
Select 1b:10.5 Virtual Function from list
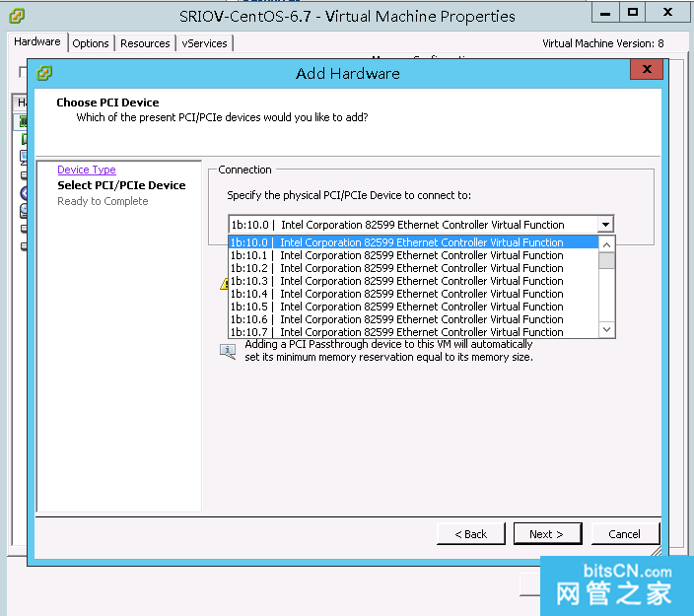click(413, 307)
